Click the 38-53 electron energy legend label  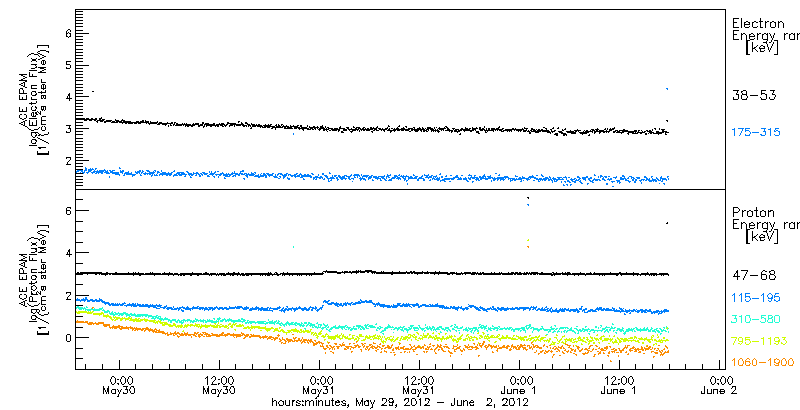[754, 95]
